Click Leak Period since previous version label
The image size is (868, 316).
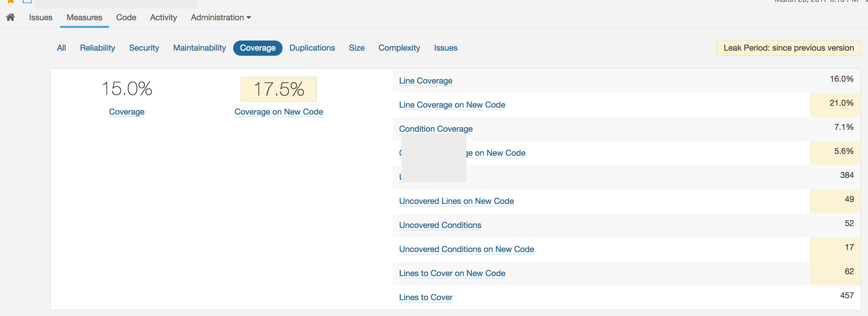788,48
